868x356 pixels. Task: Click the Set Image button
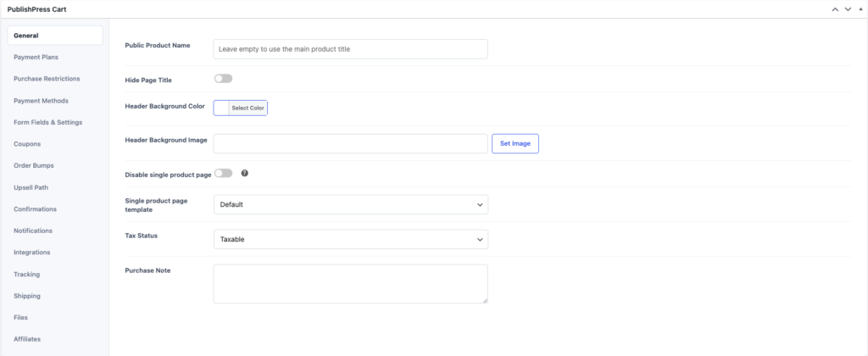(515, 143)
